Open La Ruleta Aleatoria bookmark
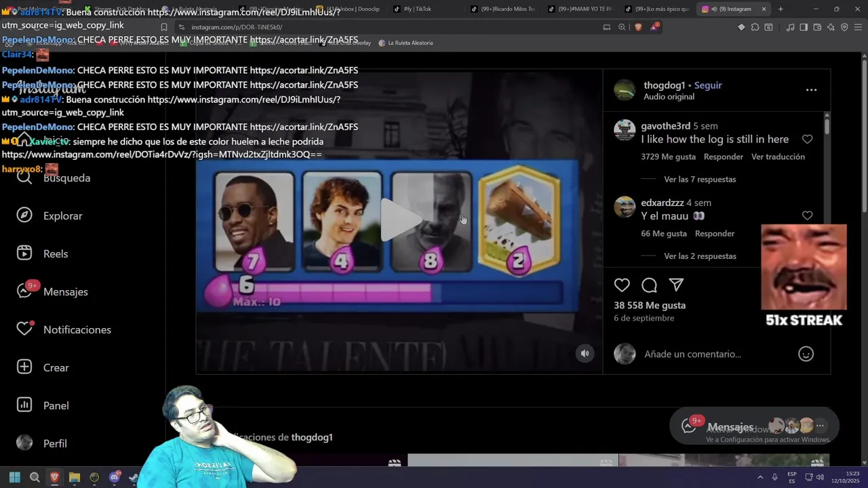Viewport: 868px width, 488px height. [406, 43]
